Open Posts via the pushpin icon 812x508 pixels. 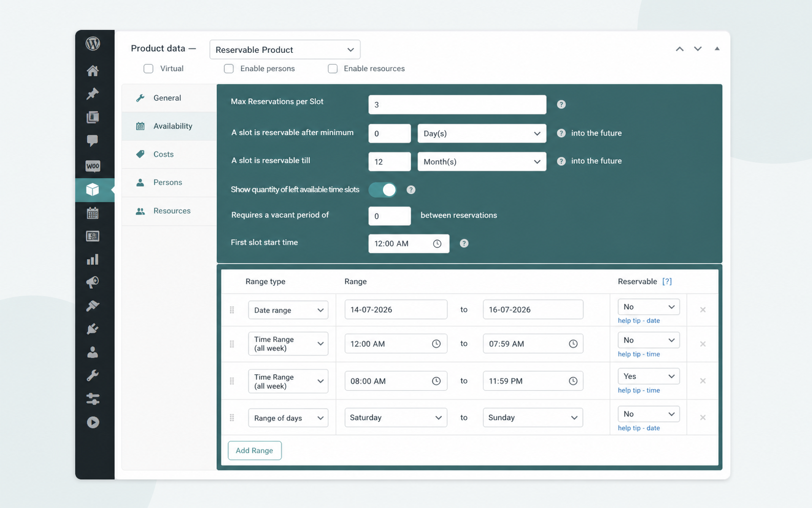(93, 94)
